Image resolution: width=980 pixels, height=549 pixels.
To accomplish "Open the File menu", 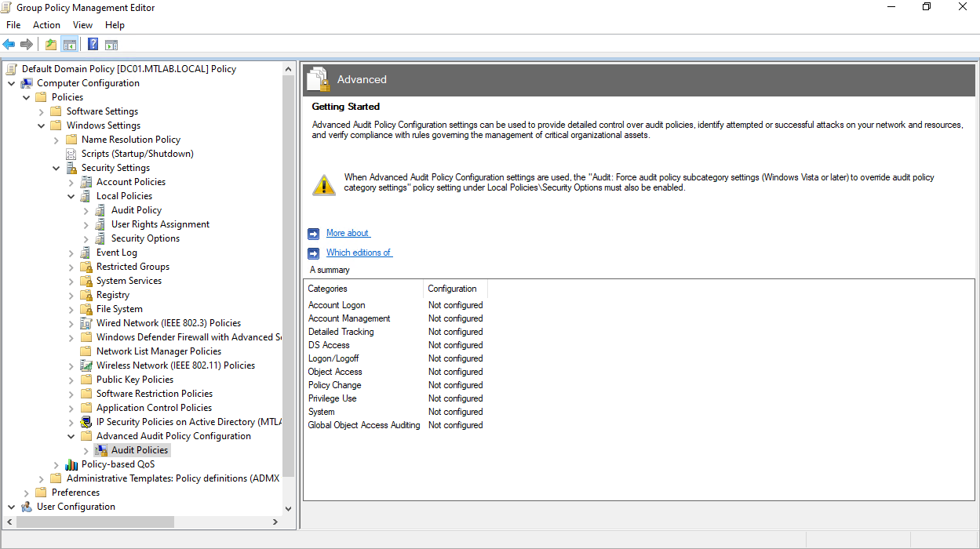I will coord(13,25).
